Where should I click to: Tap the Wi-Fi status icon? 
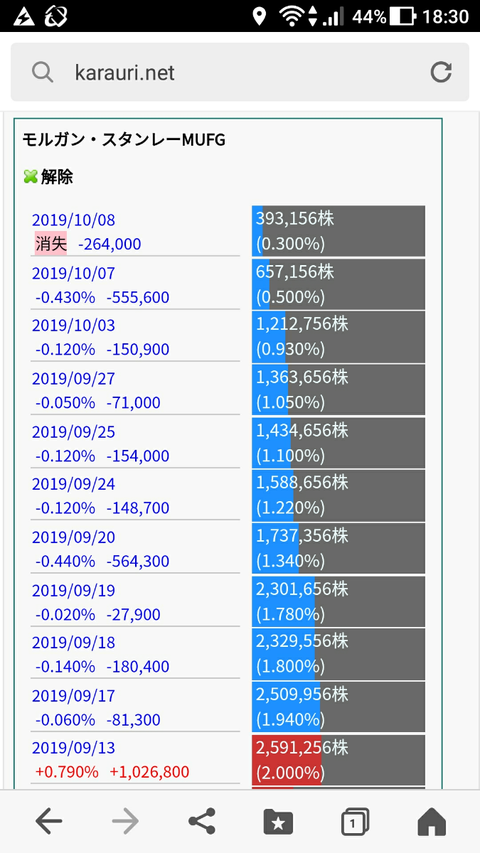[292, 16]
